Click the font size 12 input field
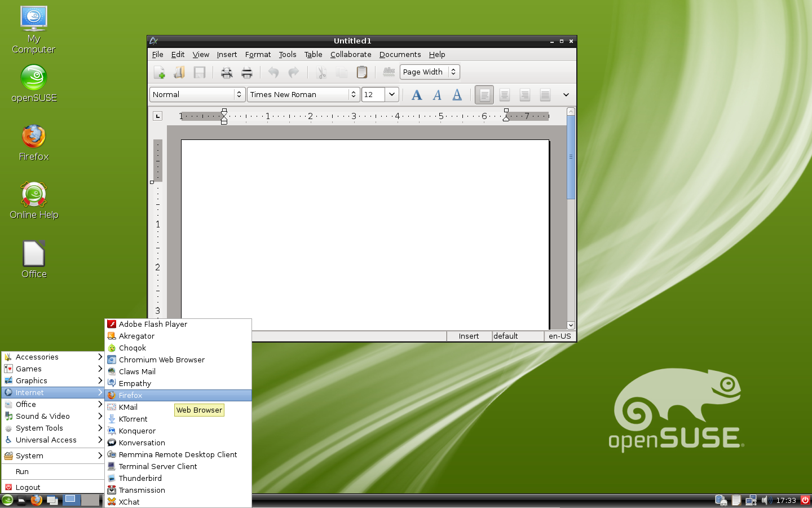The width and height of the screenshot is (812, 508). [x=373, y=94]
